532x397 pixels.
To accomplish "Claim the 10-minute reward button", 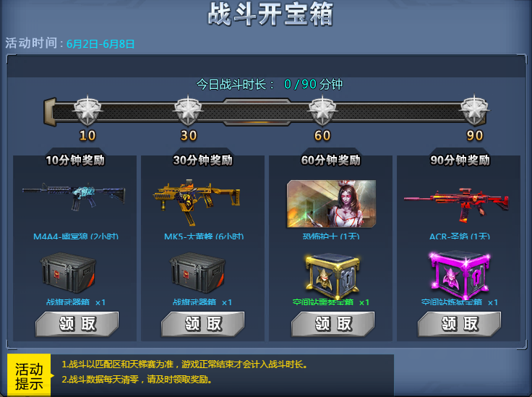I will [x=77, y=324].
